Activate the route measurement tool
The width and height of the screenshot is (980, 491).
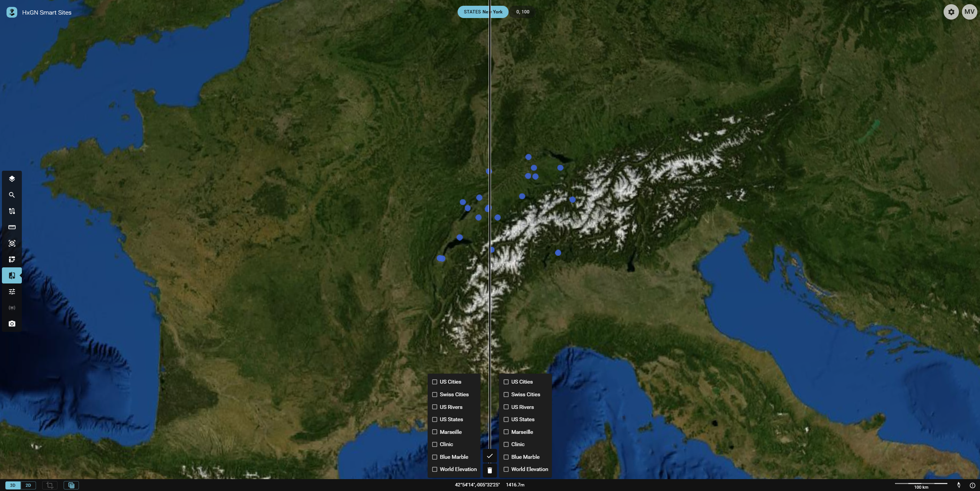pyautogui.click(x=12, y=211)
